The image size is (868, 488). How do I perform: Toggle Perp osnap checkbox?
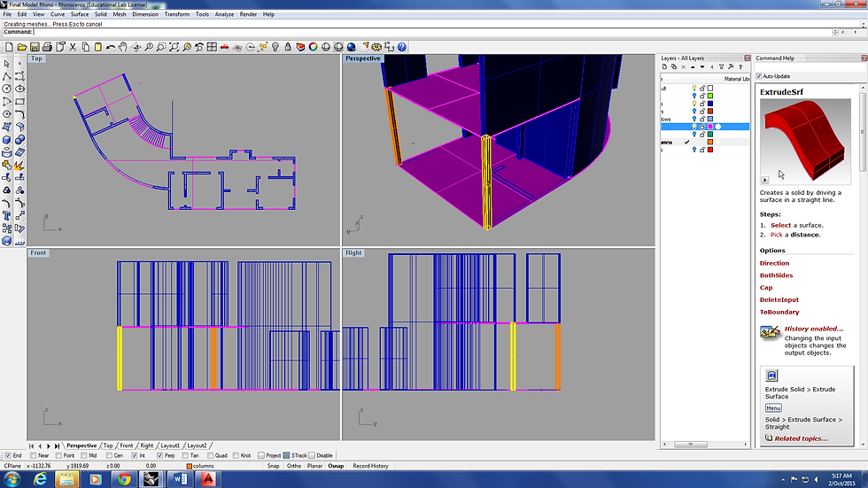click(160, 455)
